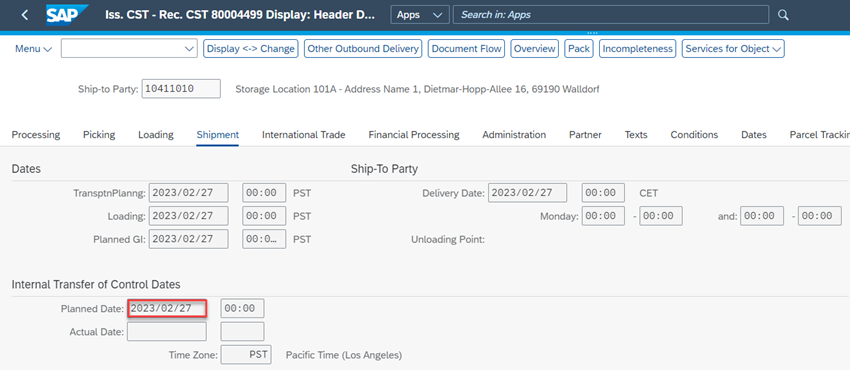Open the Loading tab
Screen dimensions: 850x370
(156, 135)
